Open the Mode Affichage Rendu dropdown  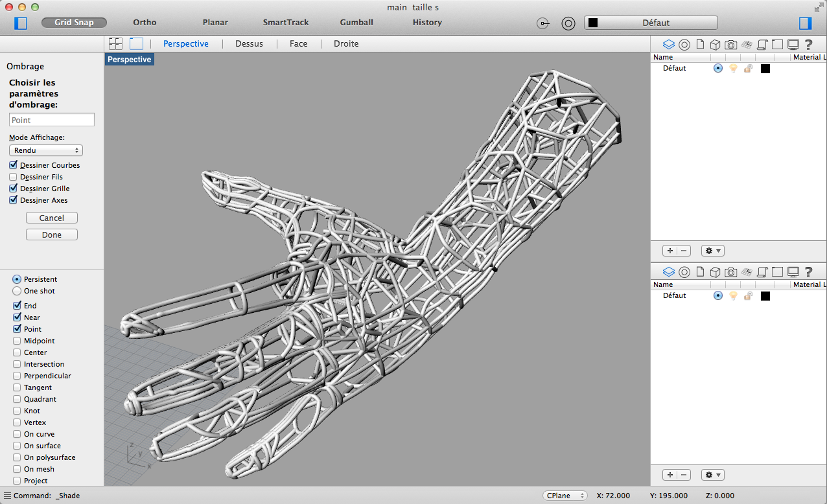pyautogui.click(x=46, y=150)
